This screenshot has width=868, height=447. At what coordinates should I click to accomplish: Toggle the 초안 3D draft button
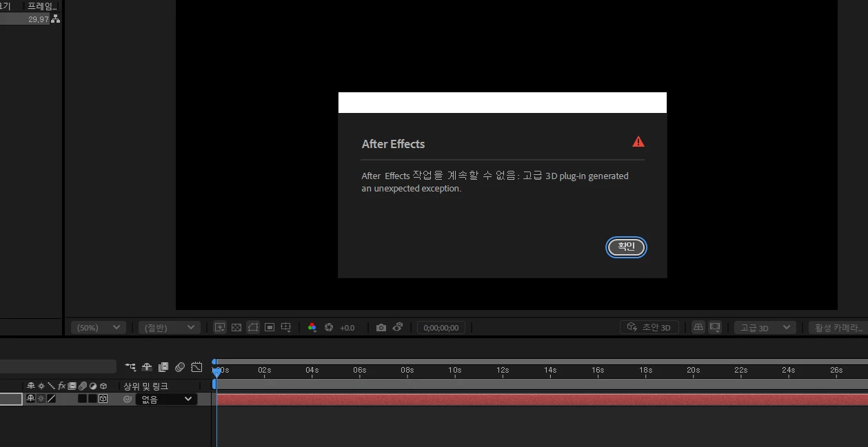pyautogui.click(x=649, y=328)
